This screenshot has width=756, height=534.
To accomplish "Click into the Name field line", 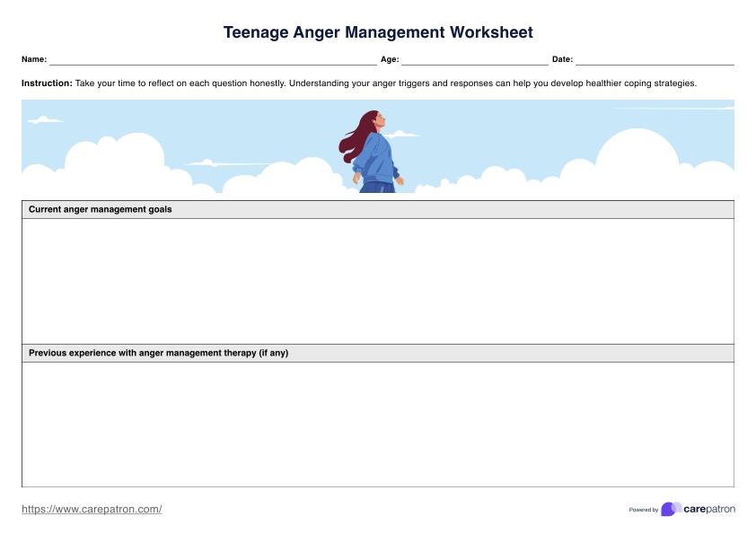I will point(213,60).
